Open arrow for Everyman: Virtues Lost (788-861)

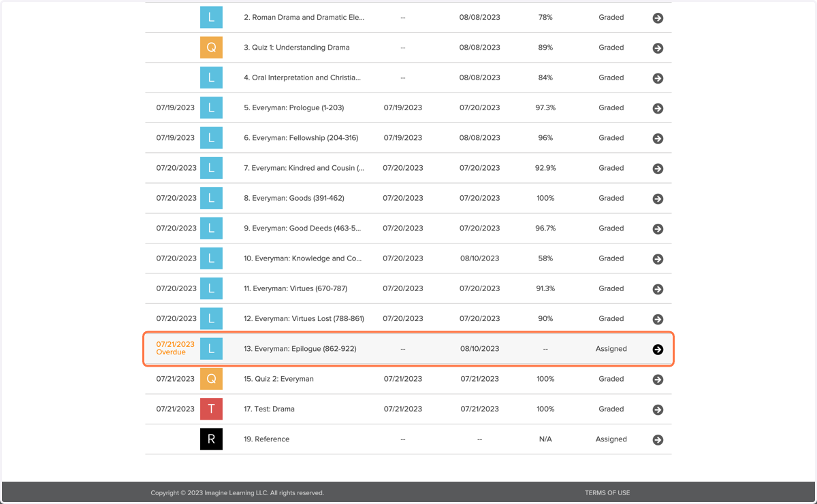pos(658,319)
